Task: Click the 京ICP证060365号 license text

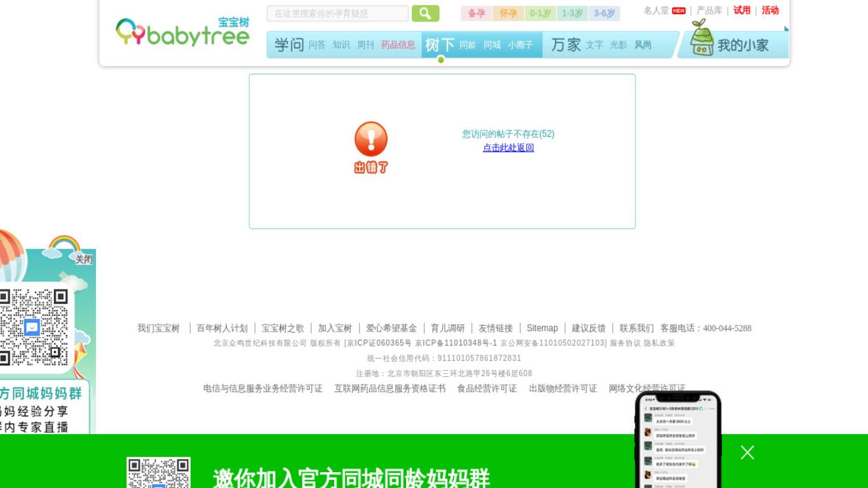Action: tap(379, 343)
